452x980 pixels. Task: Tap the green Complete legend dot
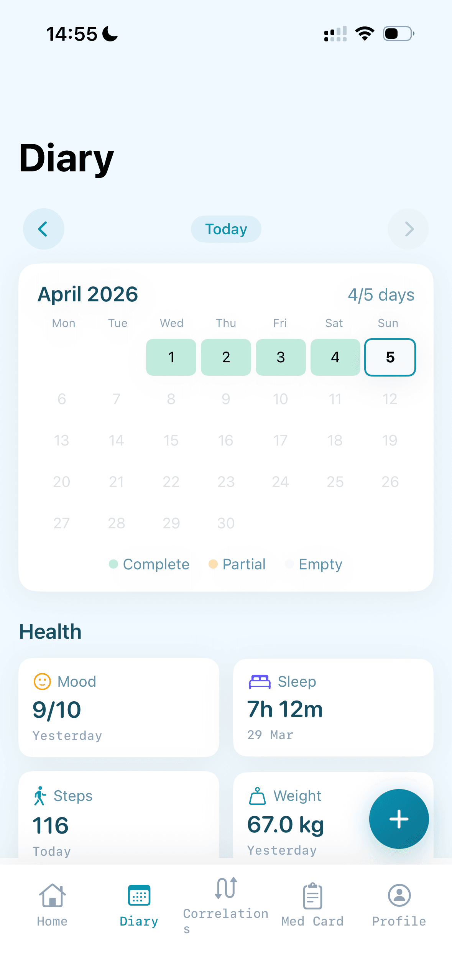coord(113,564)
